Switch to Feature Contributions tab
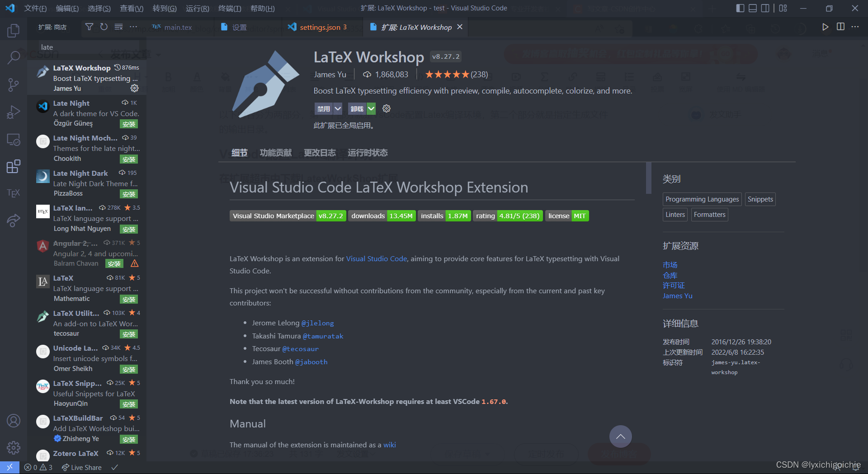This screenshot has width=868, height=474. [276, 153]
